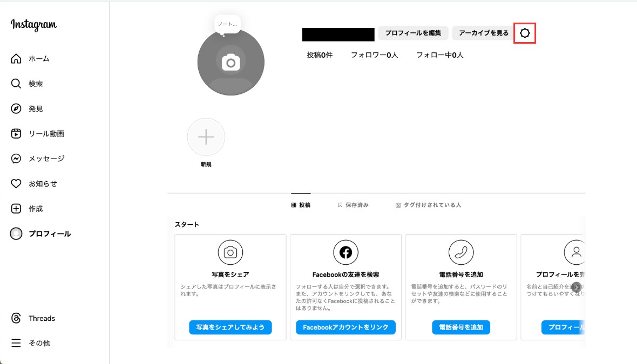Switch to the Tagged (タグ付けされている人) tab
Screen dimensions: 637x364
point(429,205)
